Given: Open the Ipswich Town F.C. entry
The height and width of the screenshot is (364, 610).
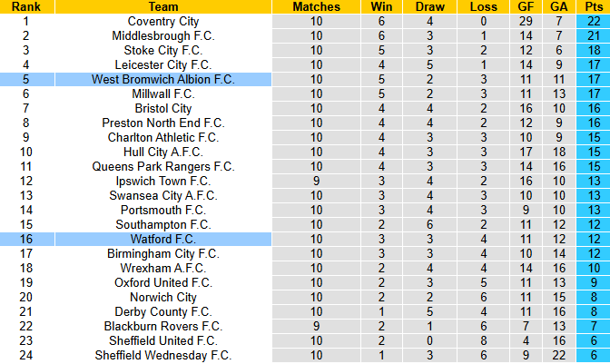Looking at the screenshot, I should [163, 181].
